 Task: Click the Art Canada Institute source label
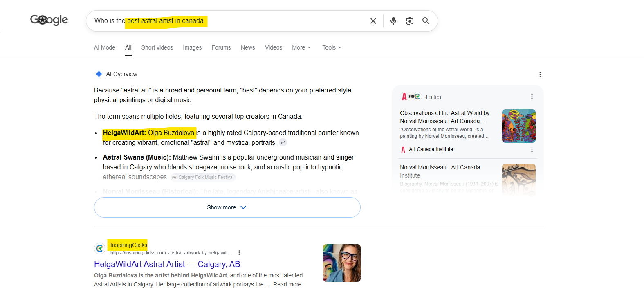[431, 149]
